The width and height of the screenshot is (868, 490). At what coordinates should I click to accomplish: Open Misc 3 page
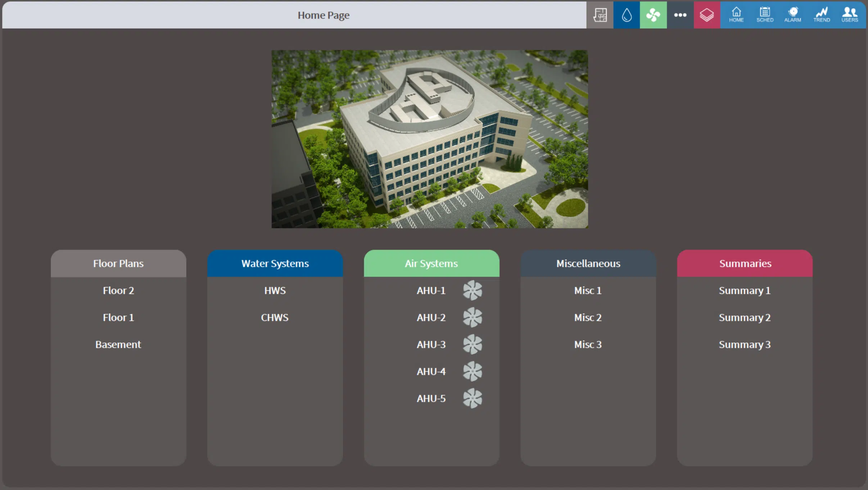click(x=588, y=344)
